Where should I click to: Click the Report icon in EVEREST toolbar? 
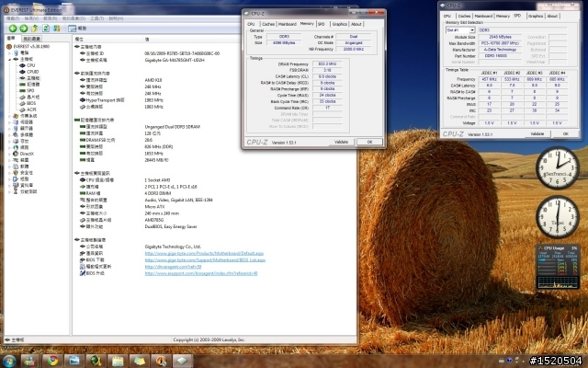[x=77, y=29]
